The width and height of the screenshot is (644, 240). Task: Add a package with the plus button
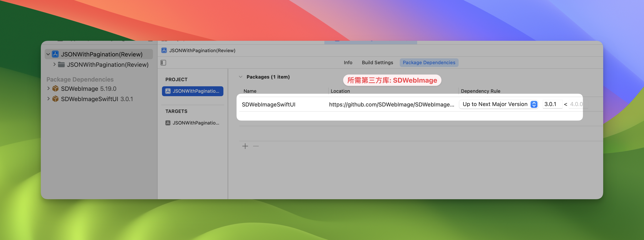[x=245, y=146]
